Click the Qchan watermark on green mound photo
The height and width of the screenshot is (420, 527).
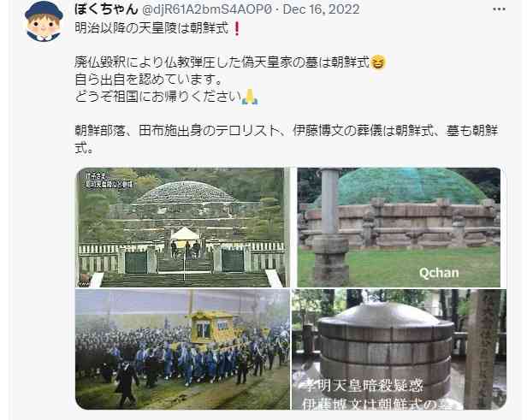point(439,273)
